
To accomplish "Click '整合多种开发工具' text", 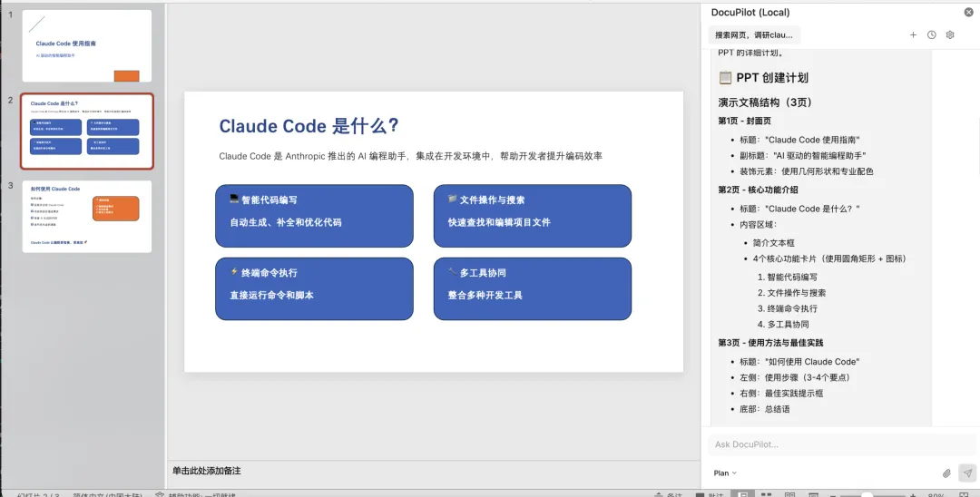I will [x=485, y=296].
